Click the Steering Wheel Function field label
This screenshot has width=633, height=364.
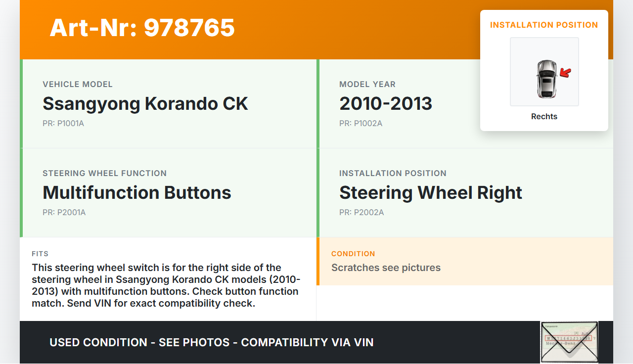pyautogui.click(x=105, y=173)
